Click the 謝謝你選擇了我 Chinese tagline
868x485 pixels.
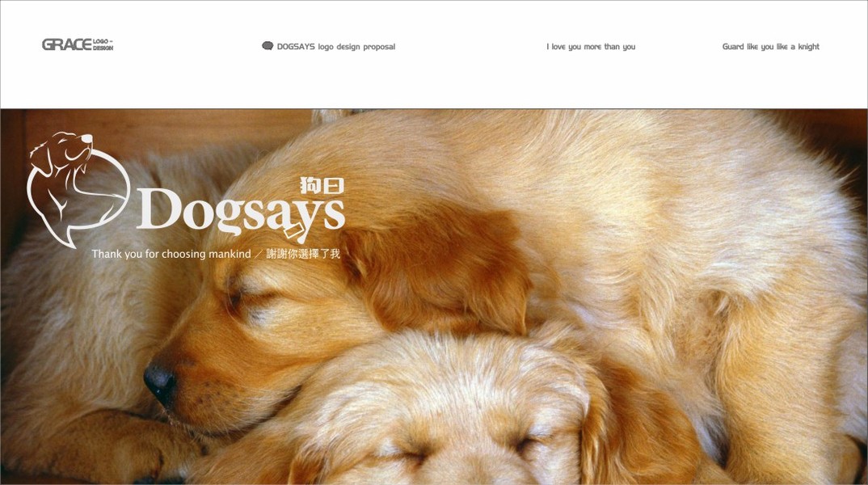coord(303,254)
